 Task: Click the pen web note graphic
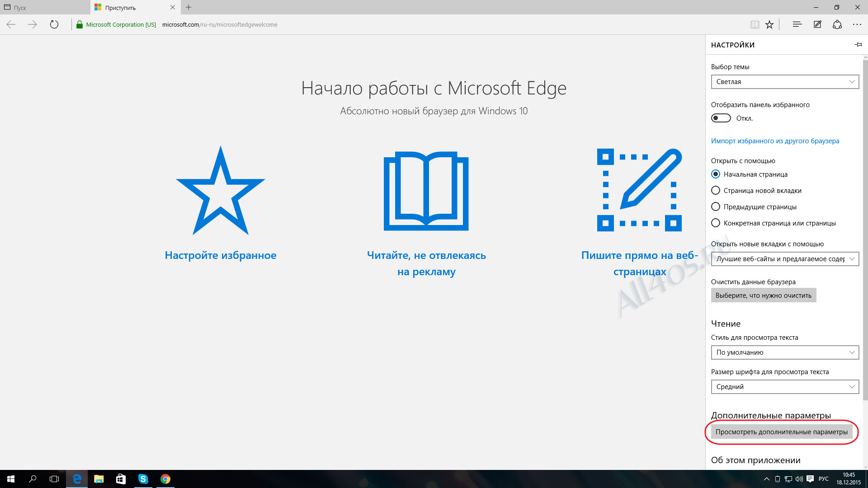tap(639, 190)
